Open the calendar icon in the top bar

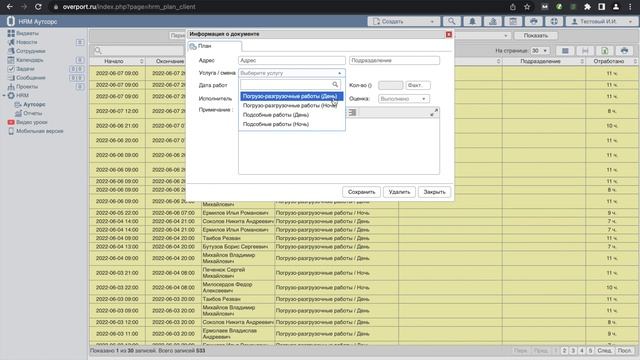[513, 21]
